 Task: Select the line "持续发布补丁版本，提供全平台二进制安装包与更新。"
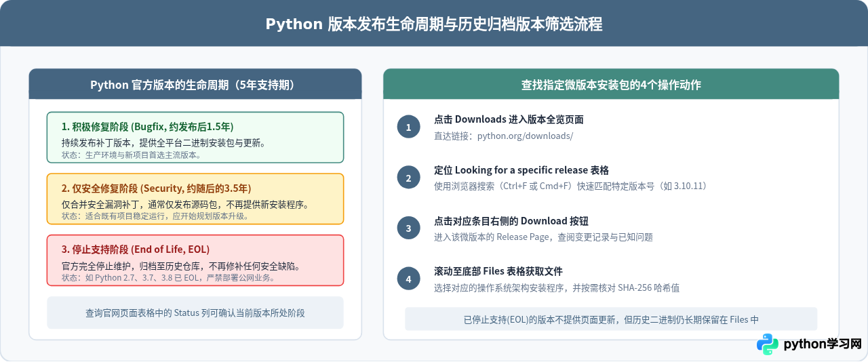(x=163, y=142)
